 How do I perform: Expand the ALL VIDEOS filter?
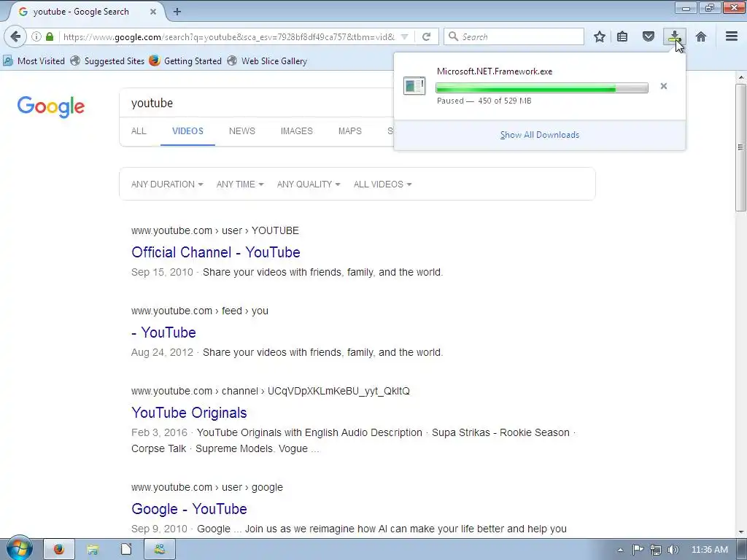pos(382,184)
